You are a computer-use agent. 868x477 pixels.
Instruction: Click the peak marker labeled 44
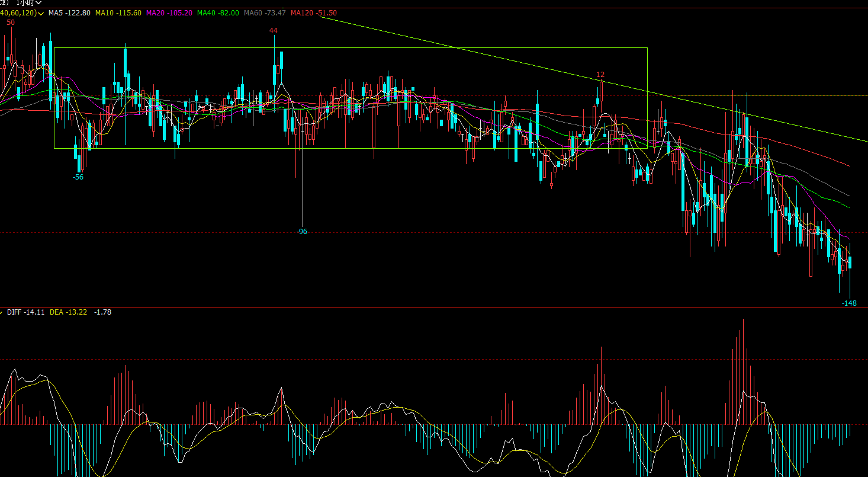(x=273, y=30)
